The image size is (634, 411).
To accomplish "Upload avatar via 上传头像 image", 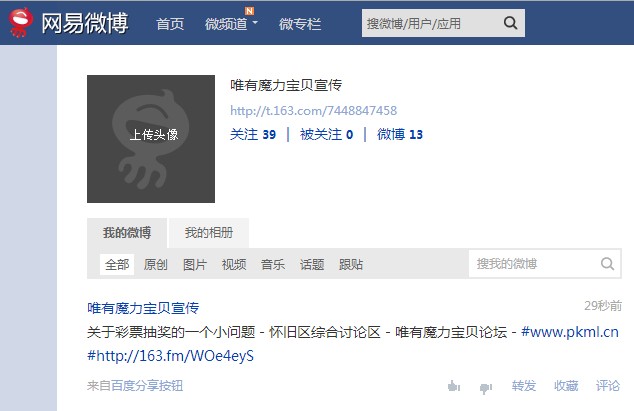I will click(x=151, y=139).
